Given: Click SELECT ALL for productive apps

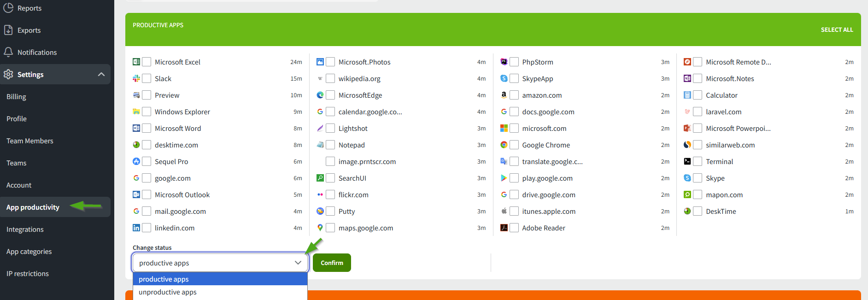Looking at the screenshot, I should (x=837, y=29).
